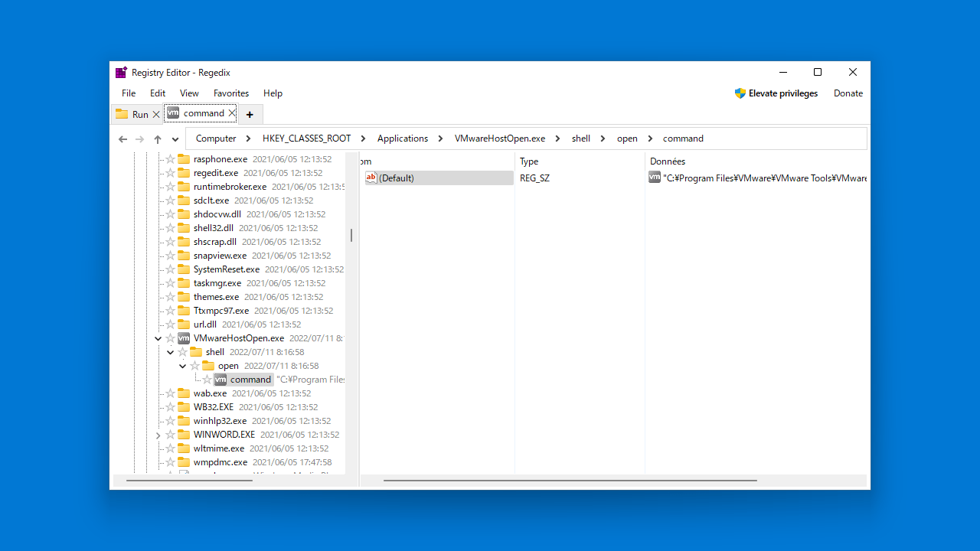This screenshot has width=980, height=551.
Task: Click the tree pane horizontal scrollbar
Action: click(x=189, y=481)
